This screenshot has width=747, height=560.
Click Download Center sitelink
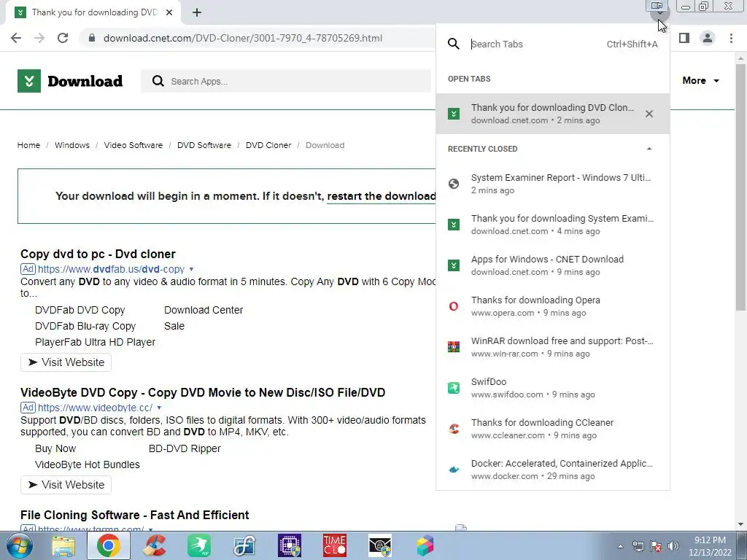[204, 310]
